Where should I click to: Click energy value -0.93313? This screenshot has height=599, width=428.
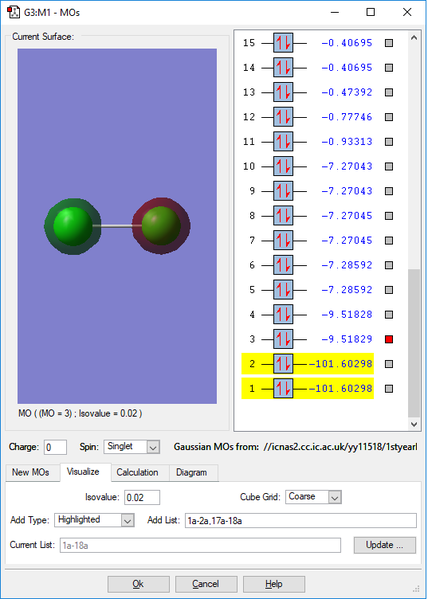coord(347,142)
